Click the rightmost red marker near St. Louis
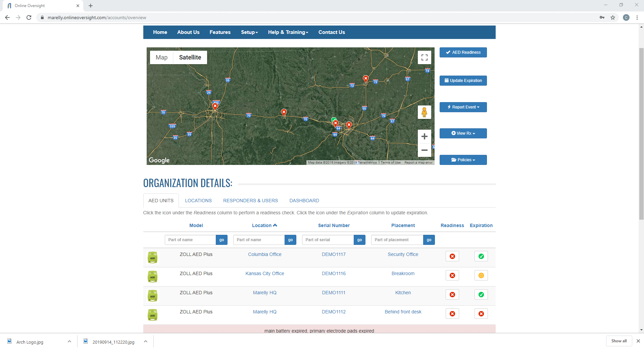Image resolution: width=644 pixels, height=348 pixels. [x=349, y=125]
